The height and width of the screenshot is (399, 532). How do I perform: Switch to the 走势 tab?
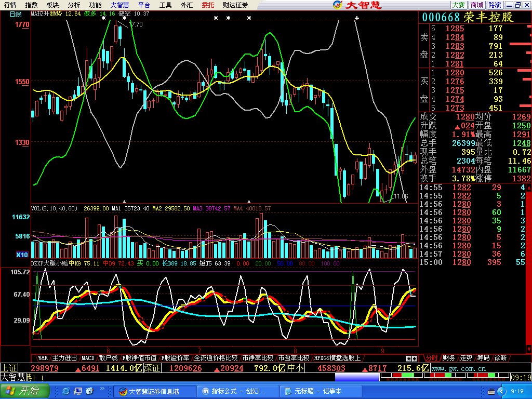point(466,358)
